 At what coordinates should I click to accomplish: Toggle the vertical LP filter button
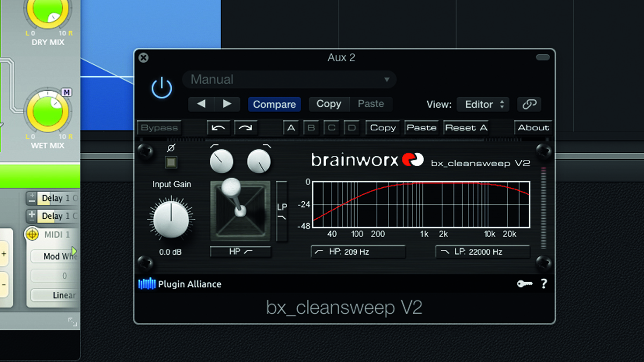pyautogui.click(x=282, y=211)
